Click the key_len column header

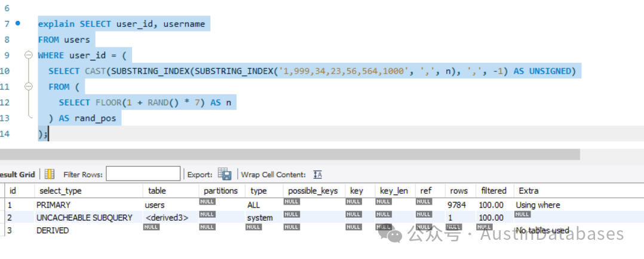[x=394, y=191]
